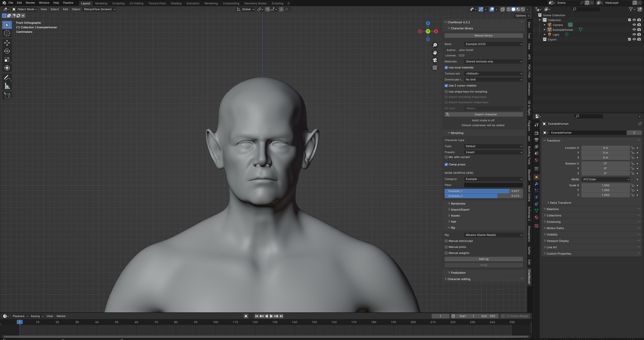Select the Animation tab in header
The image size is (644, 340).
(193, 3)
